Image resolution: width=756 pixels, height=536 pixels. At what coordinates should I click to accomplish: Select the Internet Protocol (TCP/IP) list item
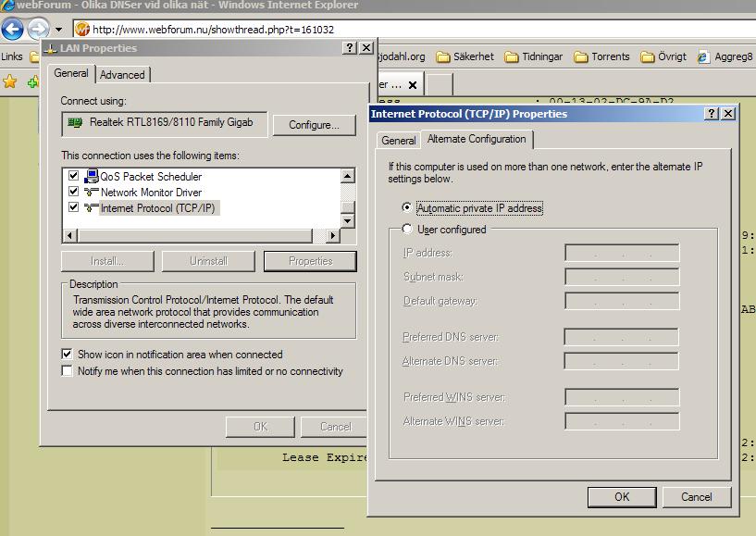point(157,208)
